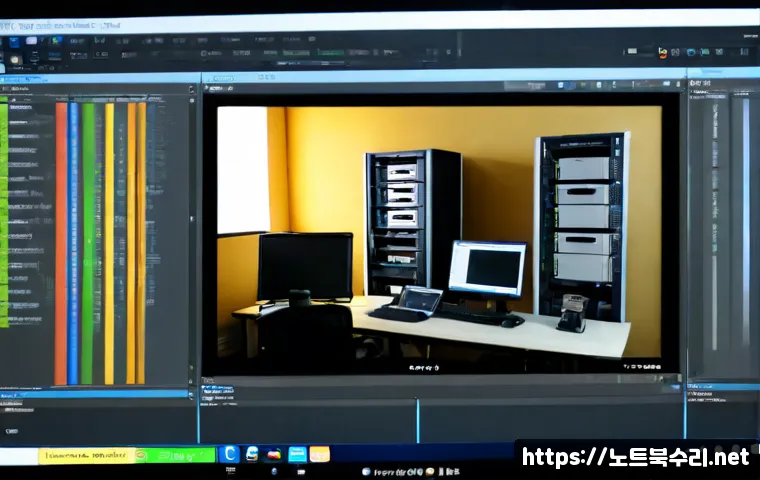Click the white rectangle icon in the top-right toolbar
The image size is (760, 480).
click(632, 51)
